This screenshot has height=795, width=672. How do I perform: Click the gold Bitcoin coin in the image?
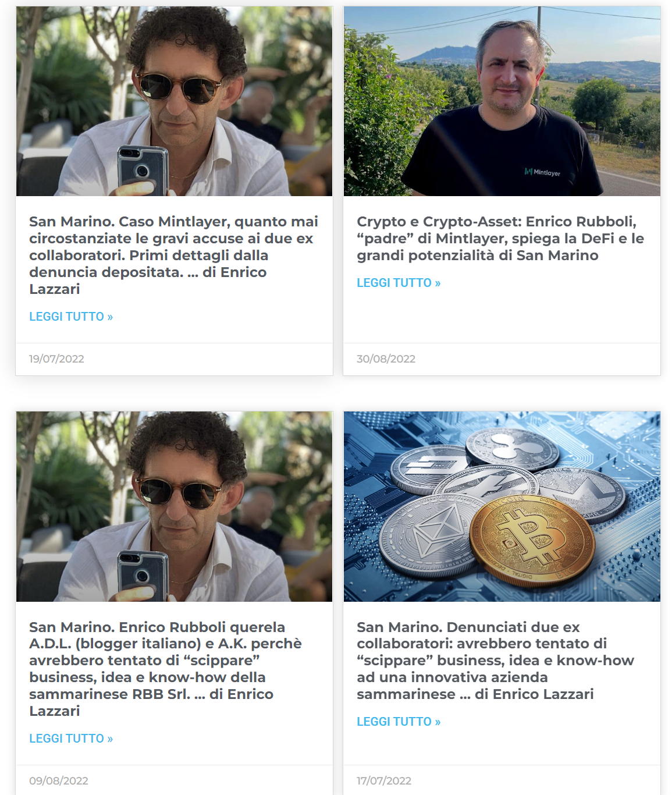[532, 541]
